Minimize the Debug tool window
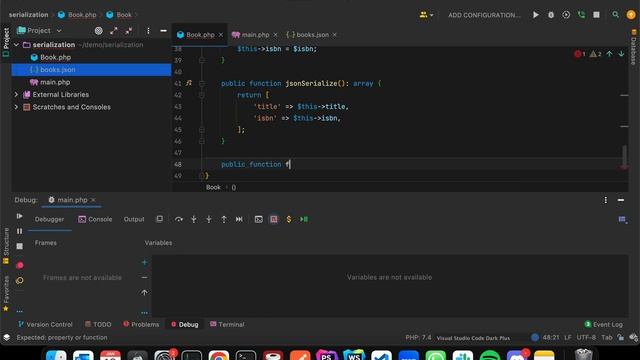Viewport: 640px width, 360px height. coord(621,200)
